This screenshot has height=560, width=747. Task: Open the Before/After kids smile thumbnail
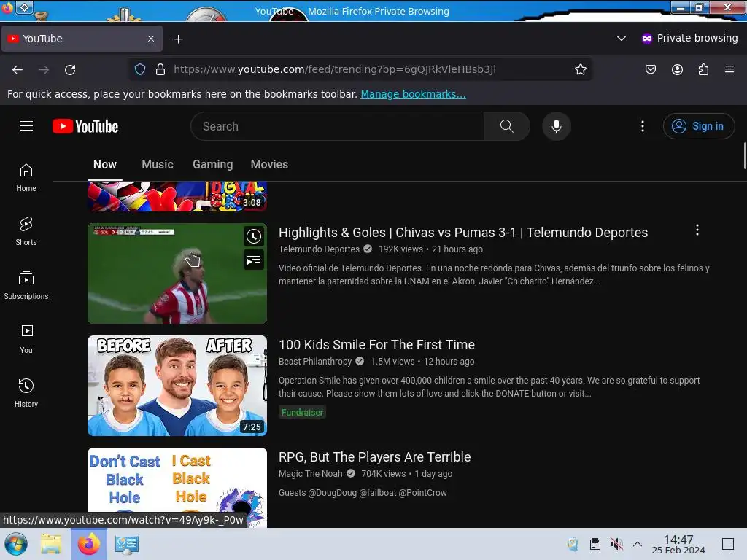[x=177, y=386]
